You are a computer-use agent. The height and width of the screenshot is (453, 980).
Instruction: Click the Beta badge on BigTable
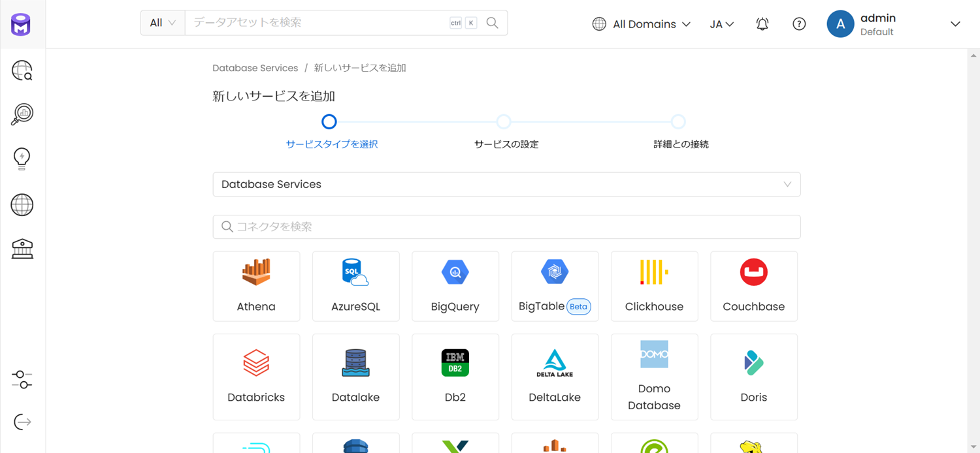[578, 307]
